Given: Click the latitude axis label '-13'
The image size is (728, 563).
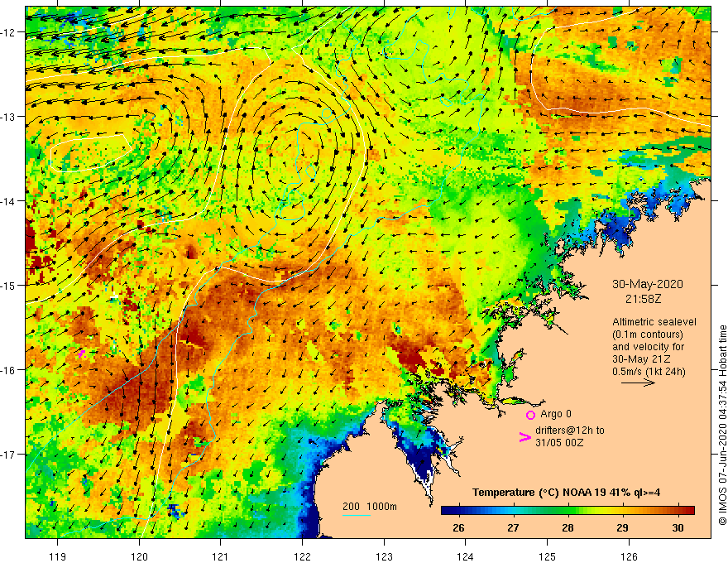Looking at the screenshot, I should coord(9,117).
